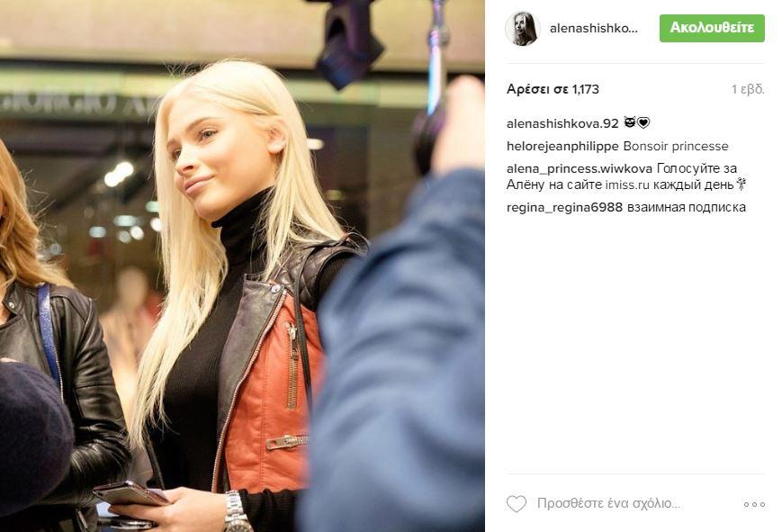Visit helorejeanphilippe commenter profile
Screen dimensions: 782x532
(562, 146)
